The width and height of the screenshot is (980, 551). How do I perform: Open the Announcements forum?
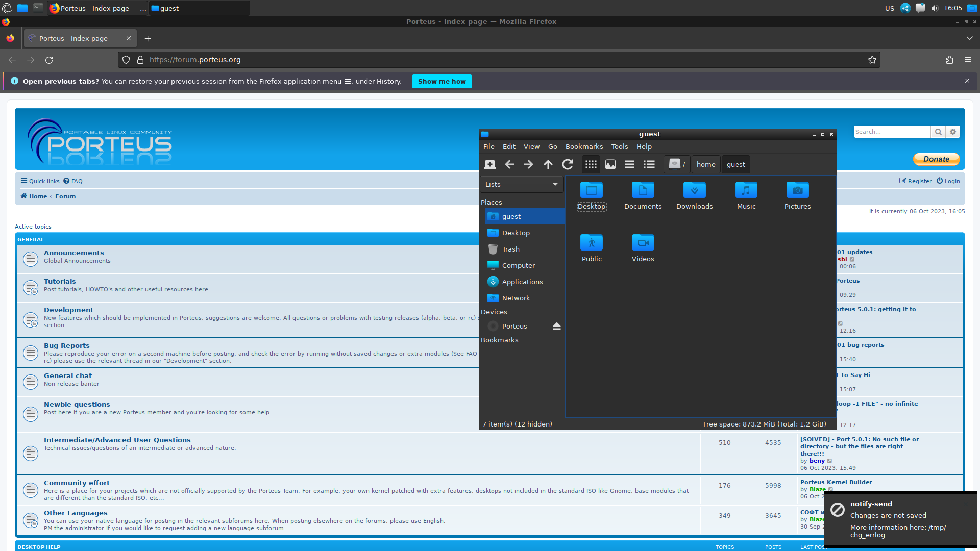click(x=73, y=253)
